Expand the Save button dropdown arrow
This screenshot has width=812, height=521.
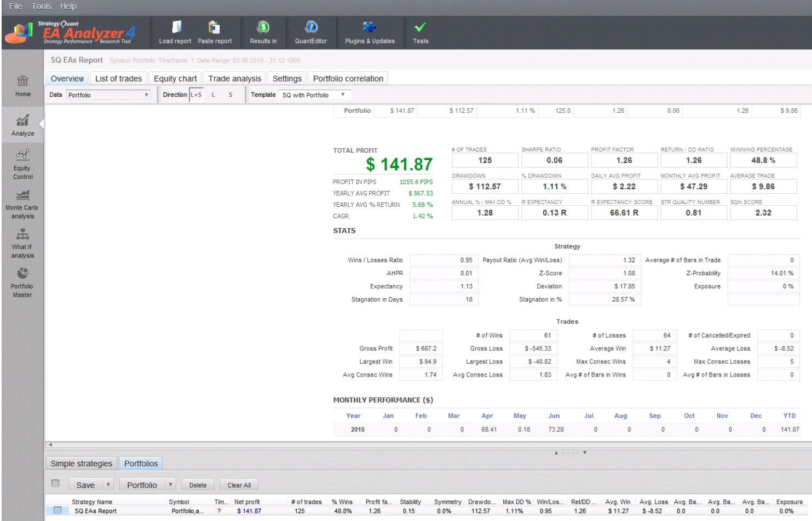pos(108,485)
